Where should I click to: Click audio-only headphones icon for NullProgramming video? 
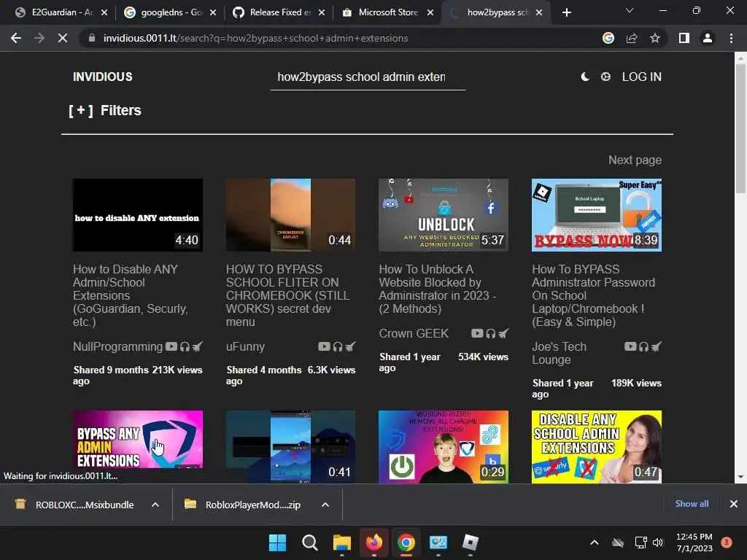tap(185, 346)
